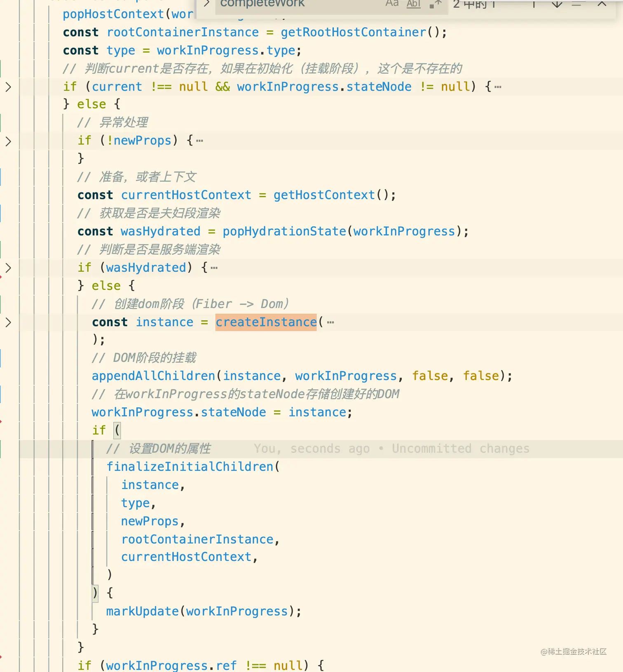Toggle Match Whole Word option
The image size is (623, 672).
tap(413, 4)
